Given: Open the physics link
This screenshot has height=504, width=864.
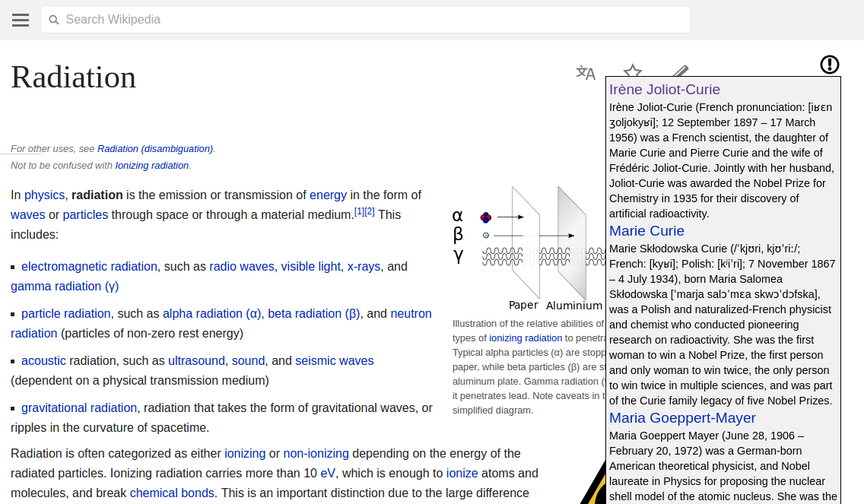Looking at the screenshot, I should [x=45, y=195].
